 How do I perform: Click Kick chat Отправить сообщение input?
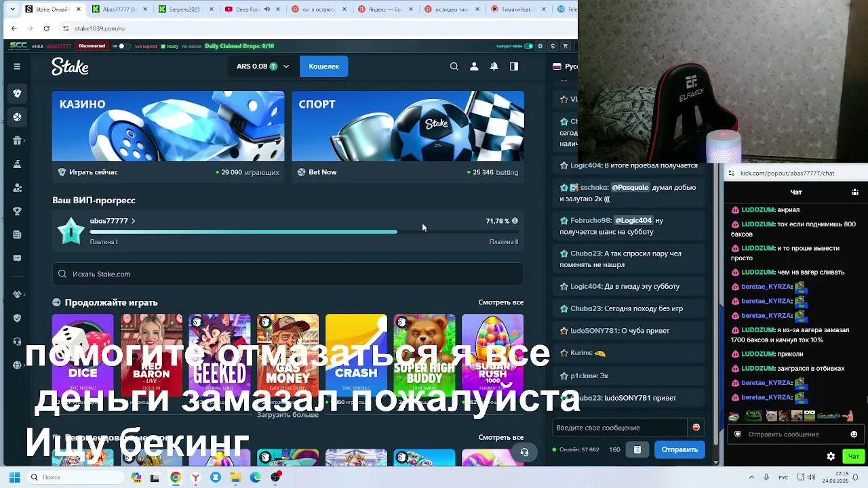tap(795, 434)
